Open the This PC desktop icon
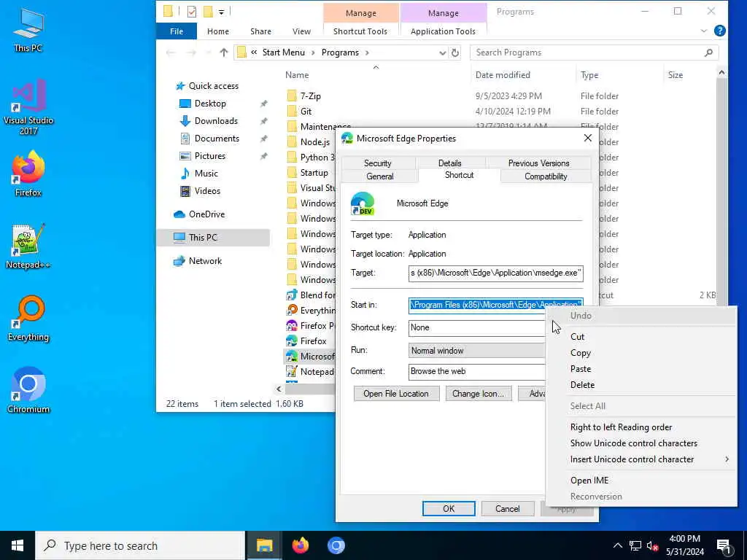747x560 pixels. (28, 29)
